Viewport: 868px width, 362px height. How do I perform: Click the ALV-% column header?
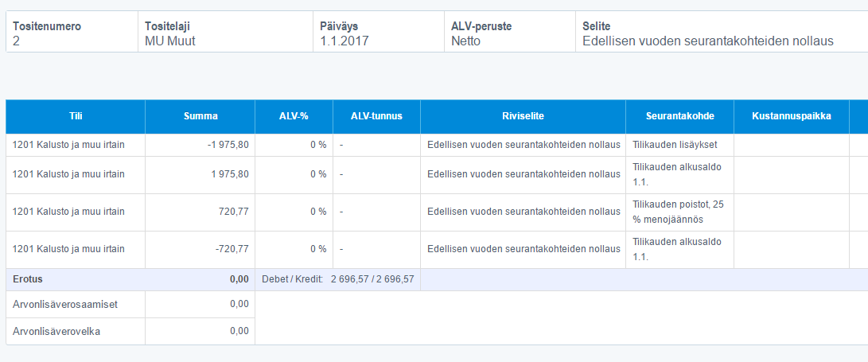pyautogui.click(x=294, y=116)
